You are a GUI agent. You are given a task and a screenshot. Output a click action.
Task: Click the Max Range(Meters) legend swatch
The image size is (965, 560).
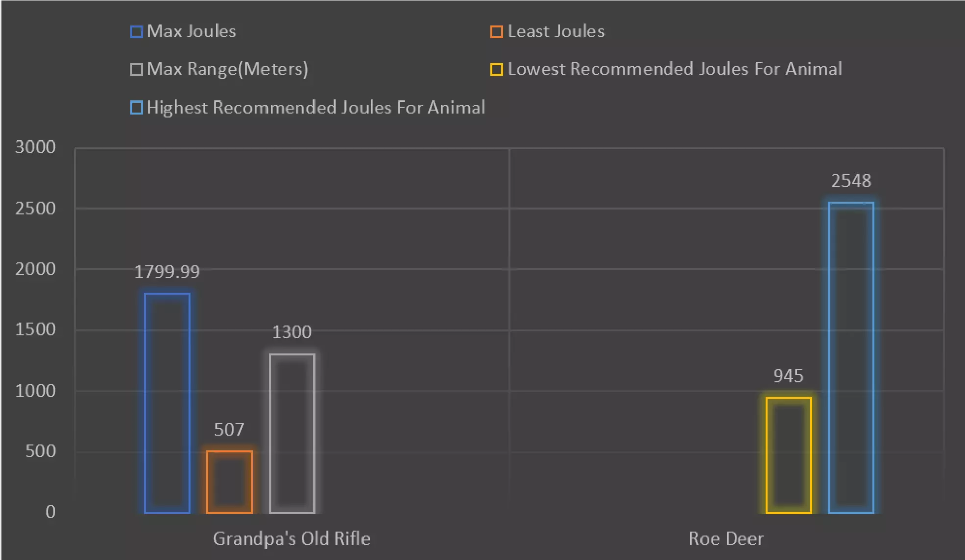tap(137, 70)
